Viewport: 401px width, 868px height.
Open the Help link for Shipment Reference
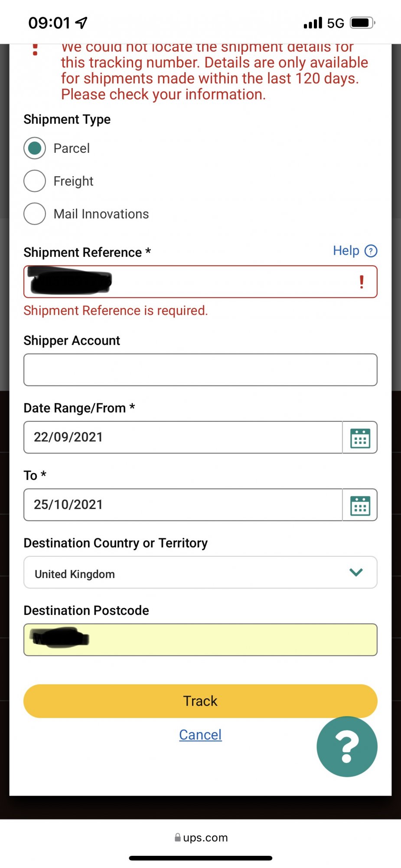click(346, 251)
